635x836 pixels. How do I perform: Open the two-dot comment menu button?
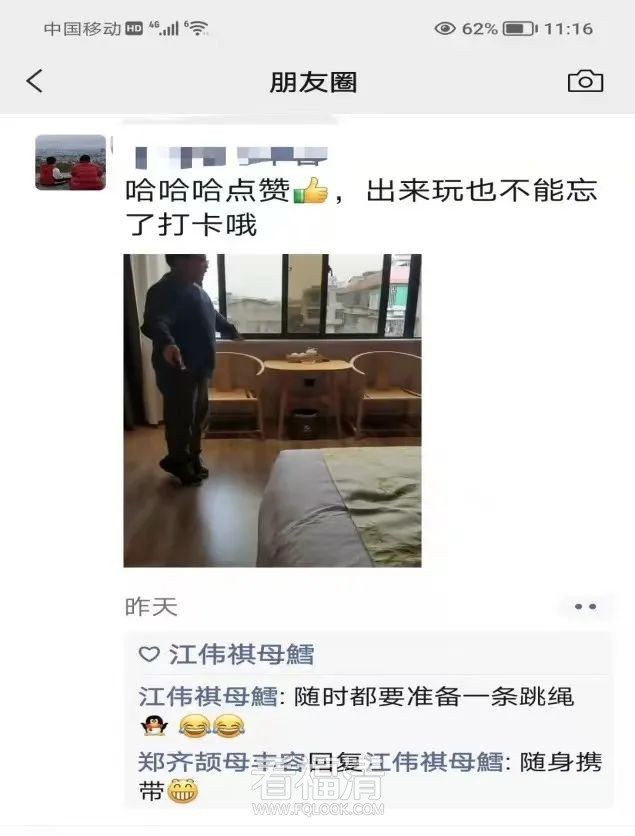click(585, 607)
